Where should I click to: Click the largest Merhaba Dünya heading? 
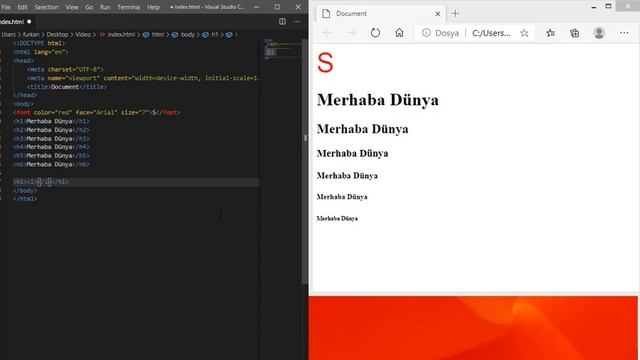(378, 100)
